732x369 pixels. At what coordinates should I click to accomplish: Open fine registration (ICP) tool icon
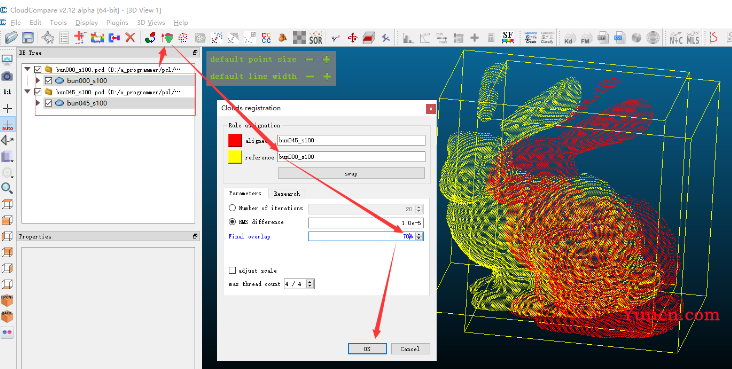coord(167,37)
